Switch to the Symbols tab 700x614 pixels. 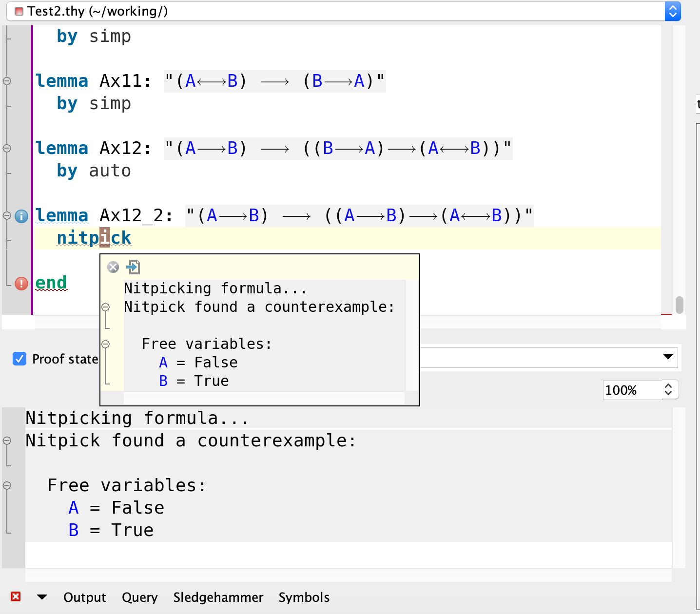(x=304, y=597)
